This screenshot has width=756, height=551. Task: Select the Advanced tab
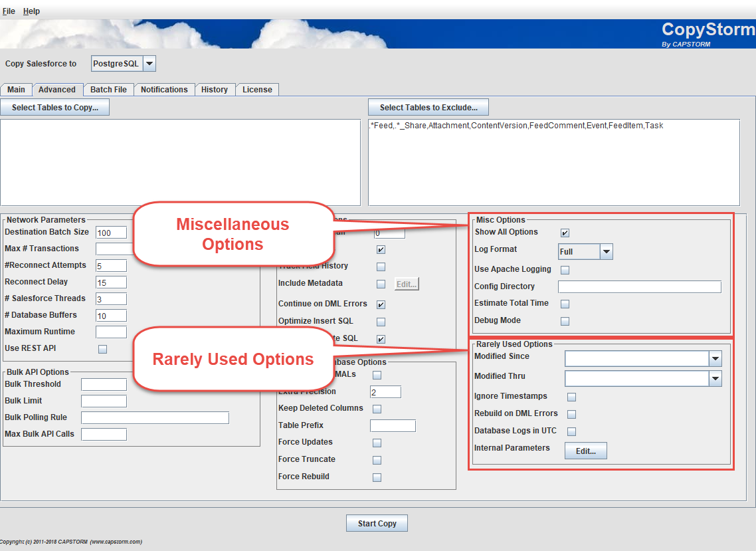coord(57,90)
